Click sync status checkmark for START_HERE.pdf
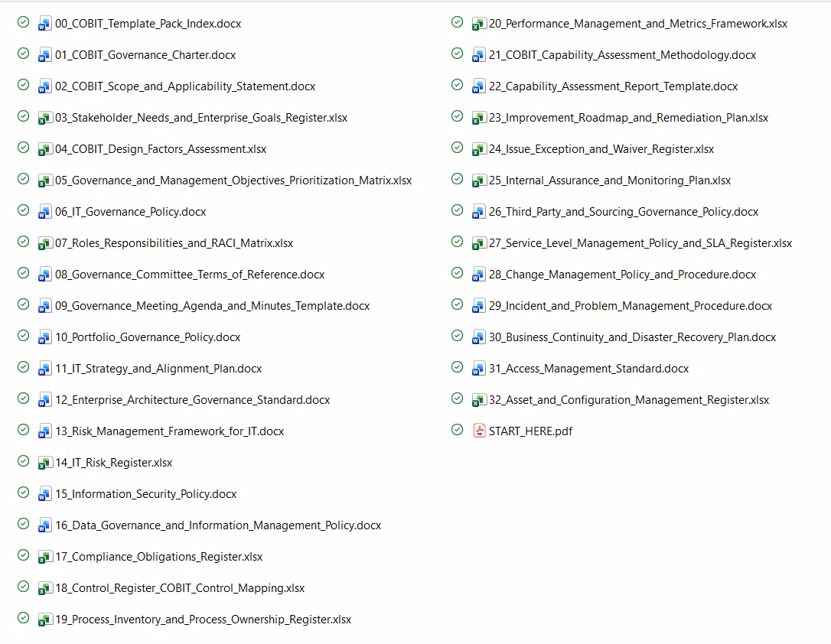The image size is (831, 644). pos(458,430)
